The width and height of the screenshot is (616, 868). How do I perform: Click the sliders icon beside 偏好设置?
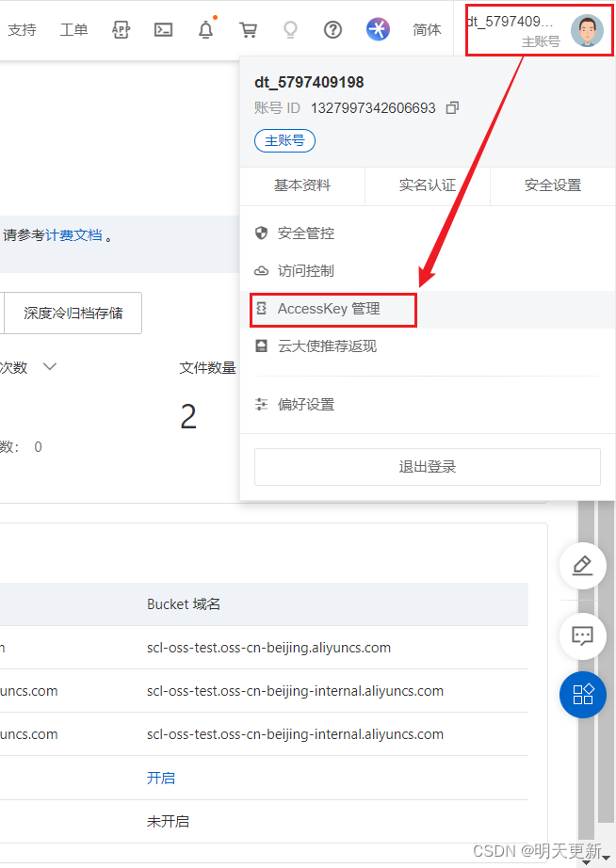pyautogui.click(x=261, y=404)
